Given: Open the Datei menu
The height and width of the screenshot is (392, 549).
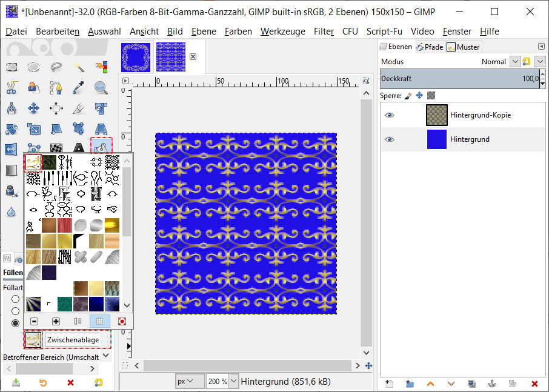Looking at the screenshot, I should coord(16,32).
